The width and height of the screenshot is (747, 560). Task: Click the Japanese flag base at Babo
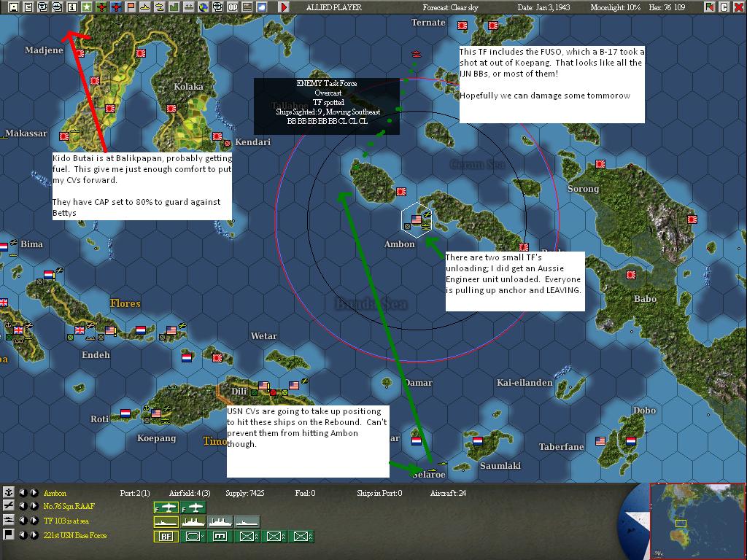click(x=631, y=275)
